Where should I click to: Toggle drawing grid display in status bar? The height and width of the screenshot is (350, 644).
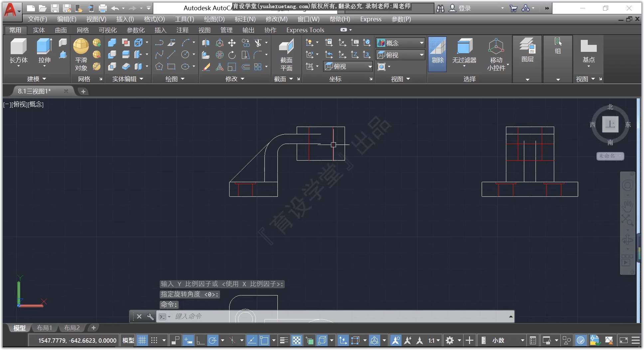(x=142, y=340)
